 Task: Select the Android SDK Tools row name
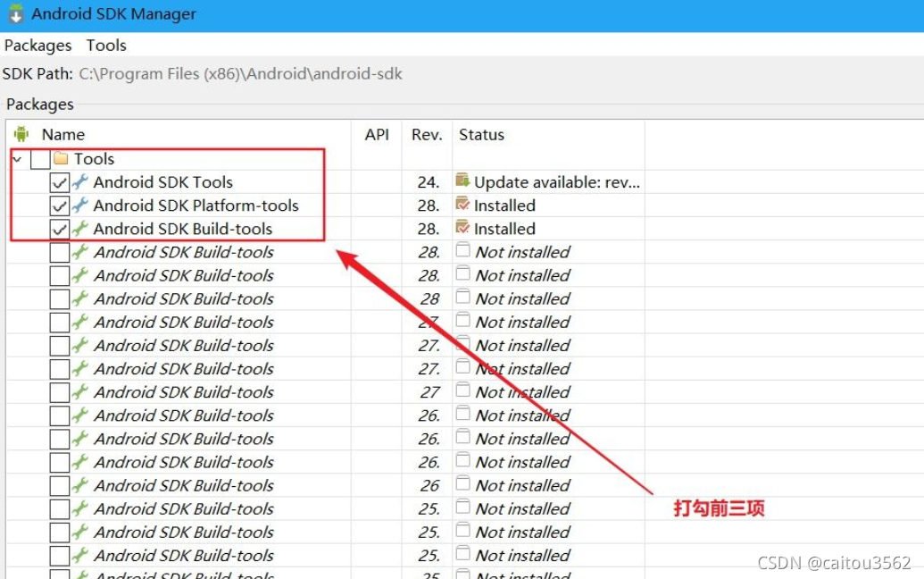tap(162, 182)
